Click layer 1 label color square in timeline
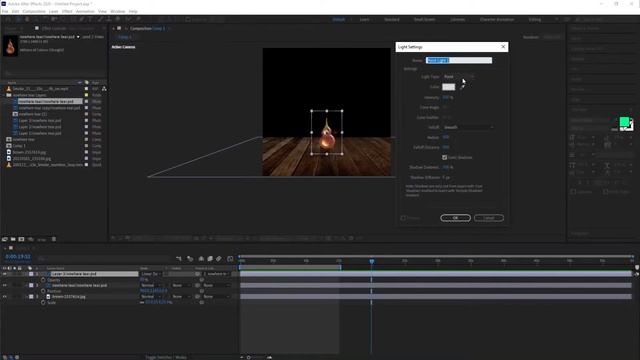This screenshot has height=360, width=640. [x=31, y=274]
